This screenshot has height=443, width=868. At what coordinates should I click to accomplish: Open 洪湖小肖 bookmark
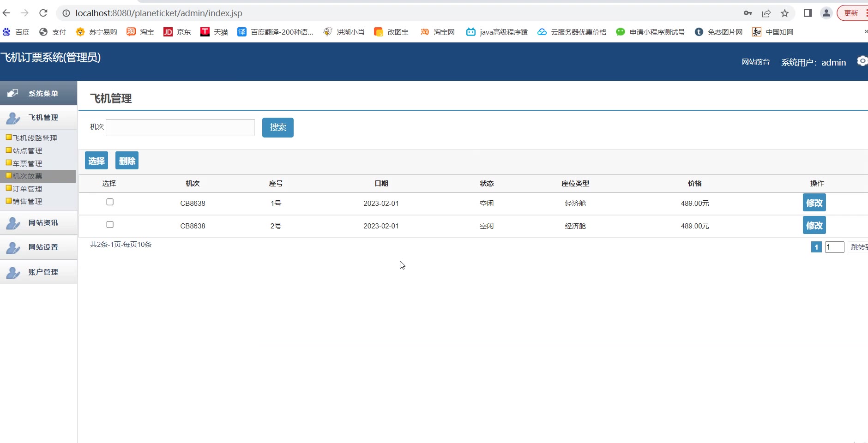344,32
